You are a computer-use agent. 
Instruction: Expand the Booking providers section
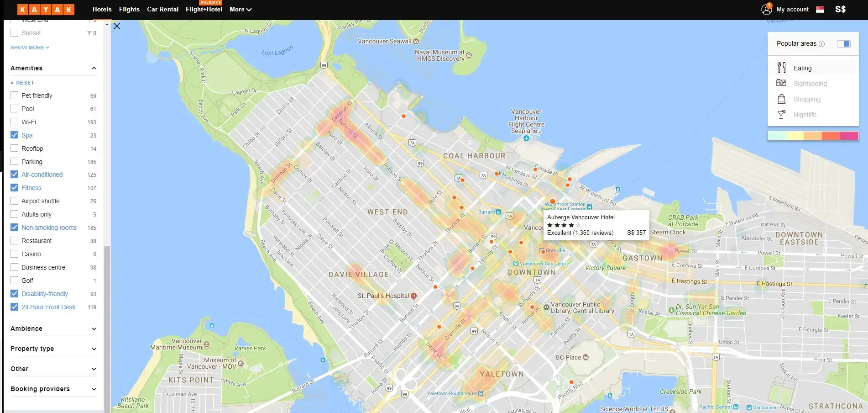click(94, 389)
